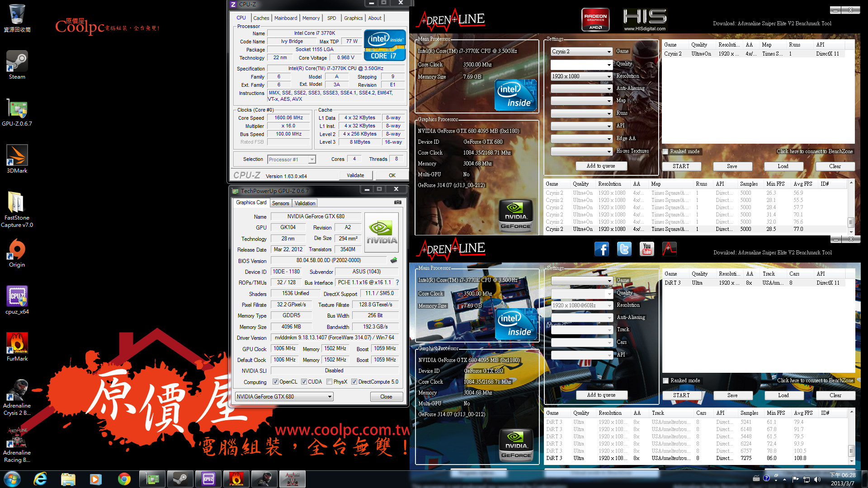
Task: Toggle the OpenCL checkbox in GPU-Z
Action: (x=275, y=382)
